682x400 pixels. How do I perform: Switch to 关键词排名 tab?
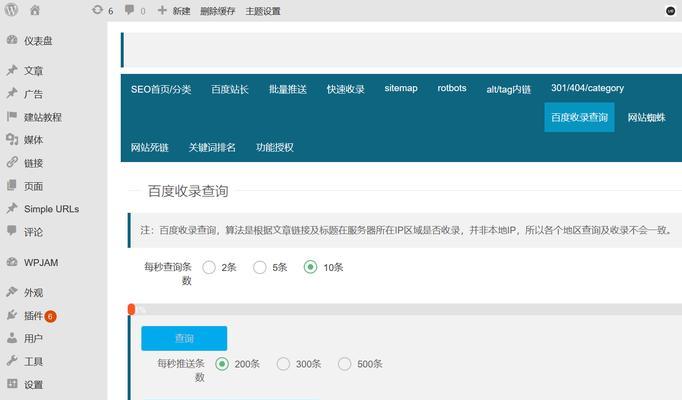[x=212, y=147]
